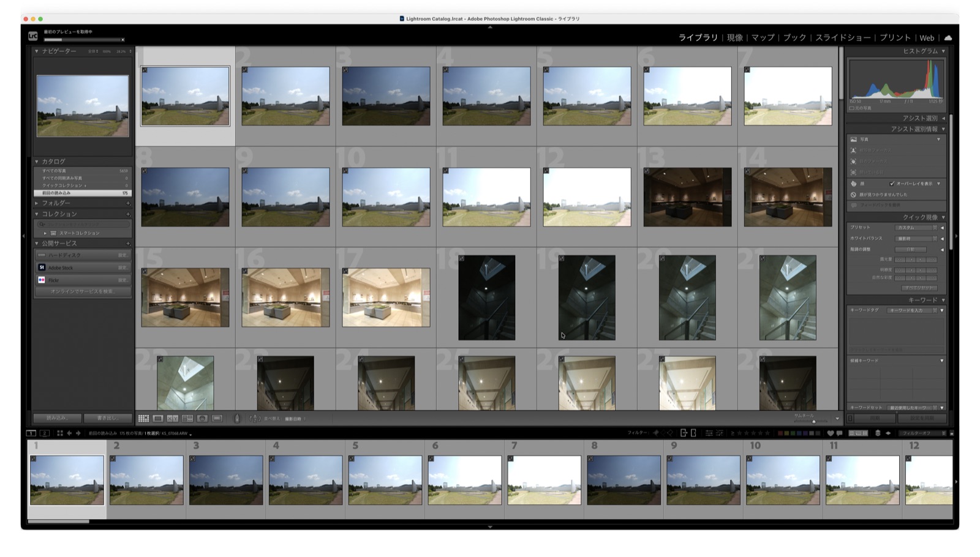This screenshot has height=557, width=980.
Task: Click the 書き出し export button
Action: (108, 418)
